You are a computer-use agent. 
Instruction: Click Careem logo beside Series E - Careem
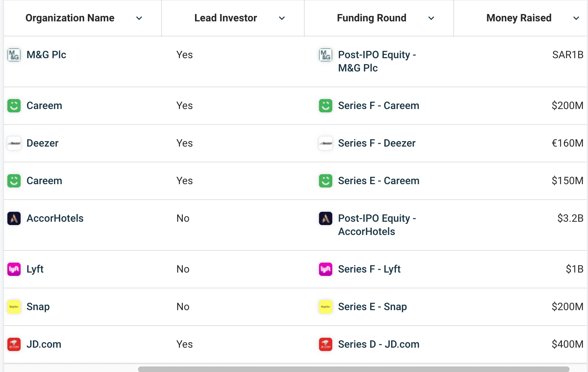(326, 181)
